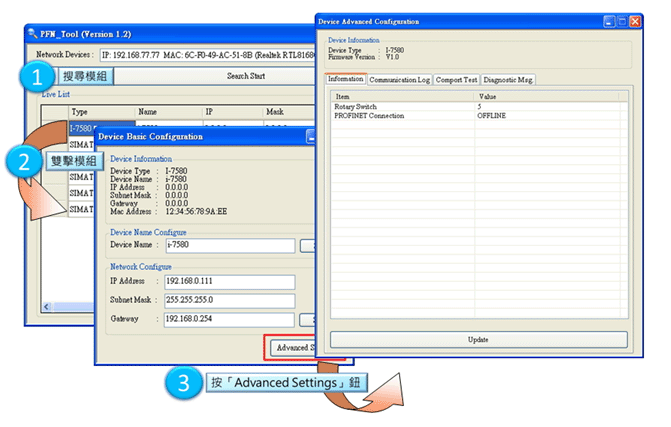The height and width of the screenshot is (427, 671).
Task: Click the Live List scrollbar left arrow
Action: [x=47, y=306]
